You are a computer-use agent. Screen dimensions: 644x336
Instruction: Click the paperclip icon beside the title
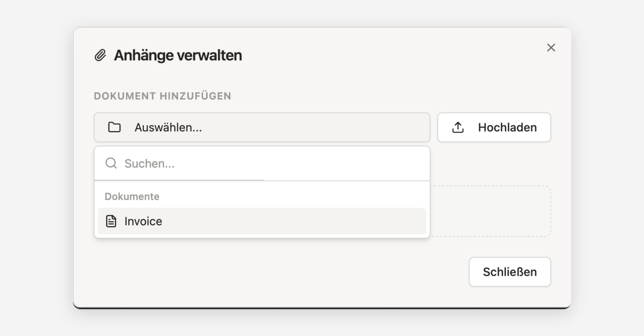tap(100, 55)
